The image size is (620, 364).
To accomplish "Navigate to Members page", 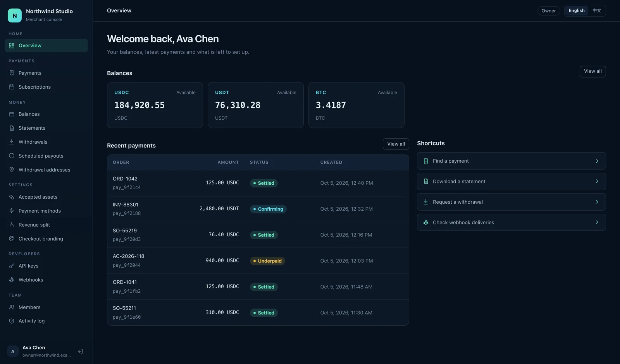I will pos(46,307).
